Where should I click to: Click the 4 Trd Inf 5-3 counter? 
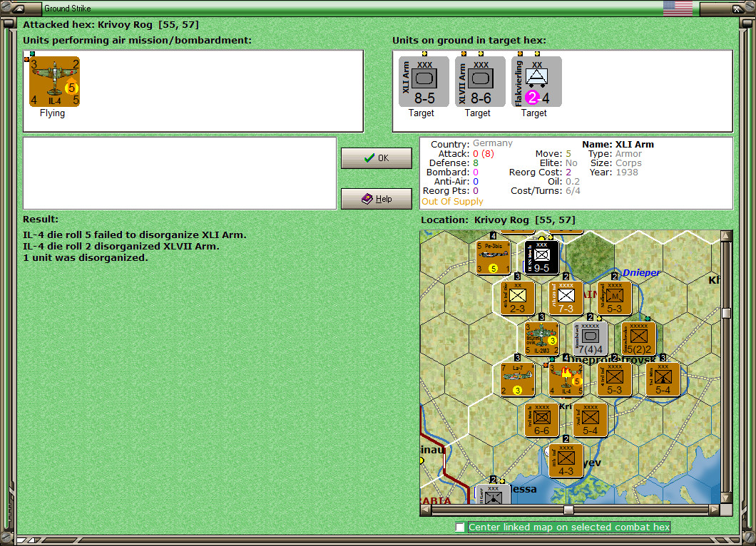click(614, 379)
